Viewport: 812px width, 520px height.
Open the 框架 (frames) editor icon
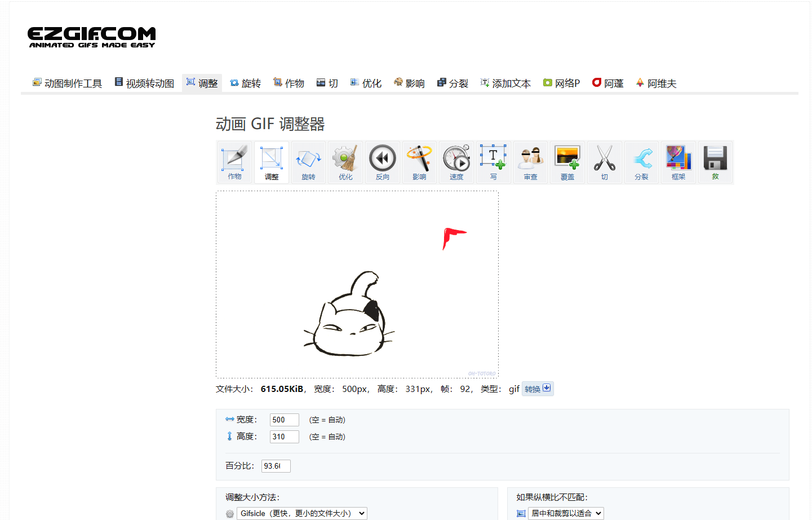(x=678, y=162)
